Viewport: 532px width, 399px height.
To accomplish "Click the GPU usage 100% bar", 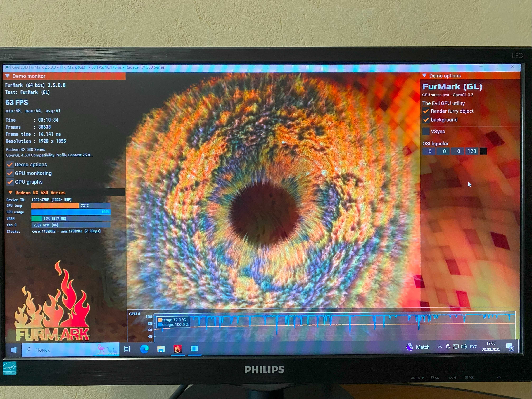I will (71, 212).
